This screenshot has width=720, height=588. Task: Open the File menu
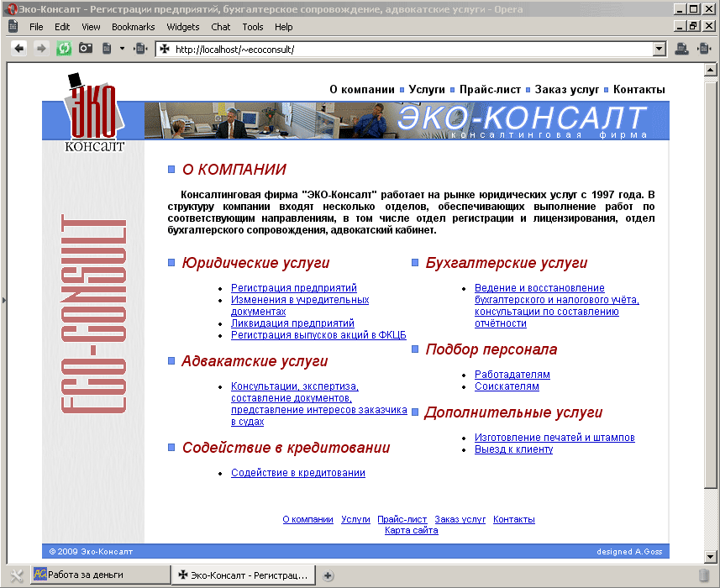(36, 27)
